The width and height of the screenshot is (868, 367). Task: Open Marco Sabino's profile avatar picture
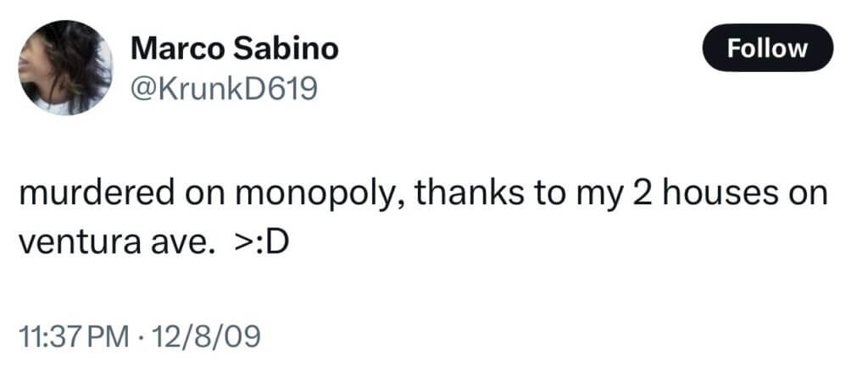point(65,68)
